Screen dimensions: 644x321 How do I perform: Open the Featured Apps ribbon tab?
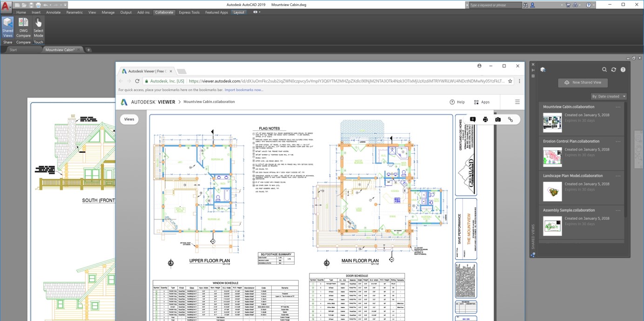(216, 13)
